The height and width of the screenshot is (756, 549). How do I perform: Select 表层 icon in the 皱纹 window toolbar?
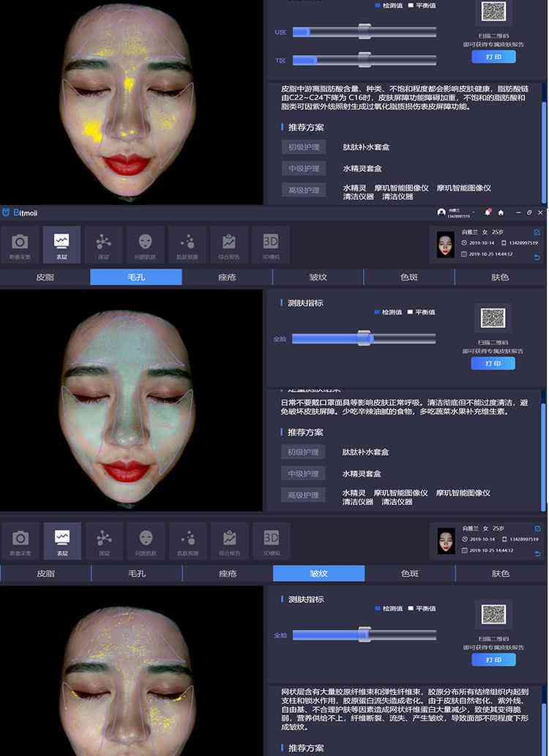pos(62,541)
